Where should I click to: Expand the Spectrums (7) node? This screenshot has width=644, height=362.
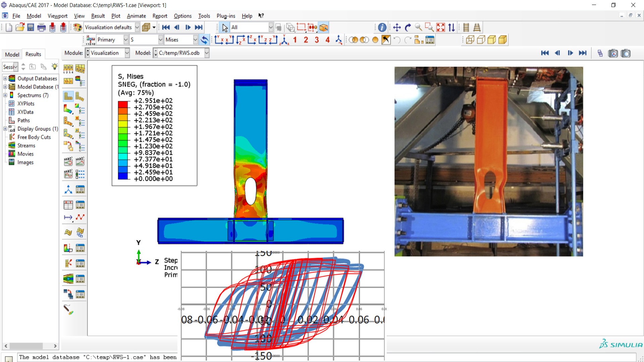[x=5, y=95]
